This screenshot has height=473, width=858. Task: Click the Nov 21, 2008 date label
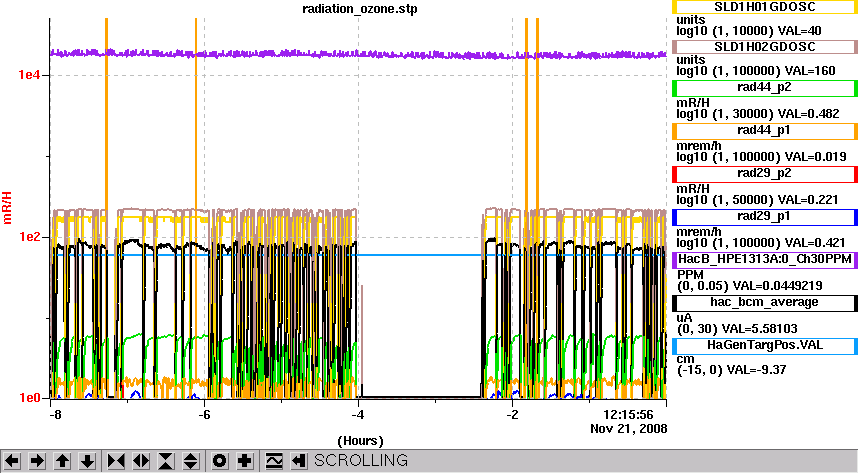(629, 429)
